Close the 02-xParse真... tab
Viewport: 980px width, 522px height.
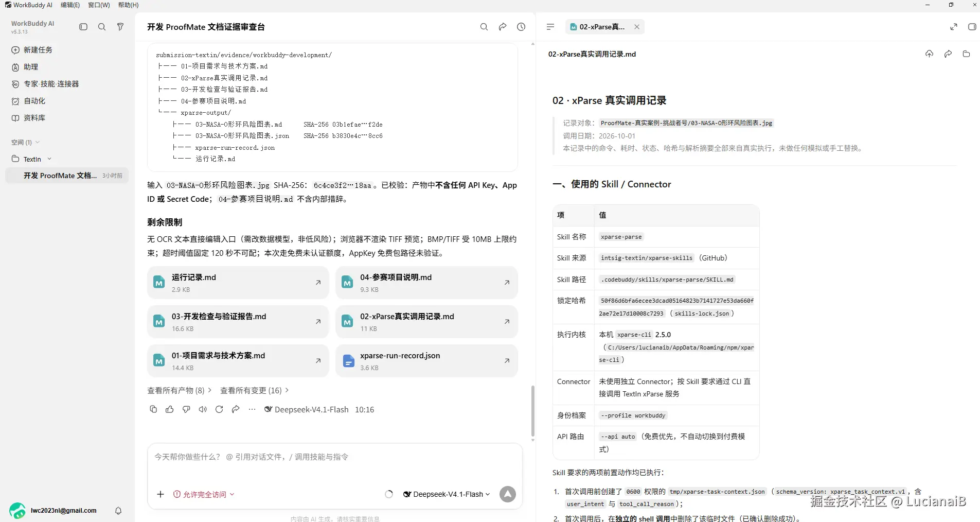[x=637, y=27]
